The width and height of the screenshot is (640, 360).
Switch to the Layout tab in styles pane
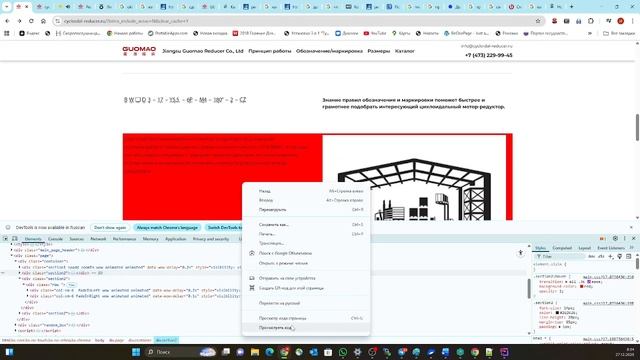(584, 248)
